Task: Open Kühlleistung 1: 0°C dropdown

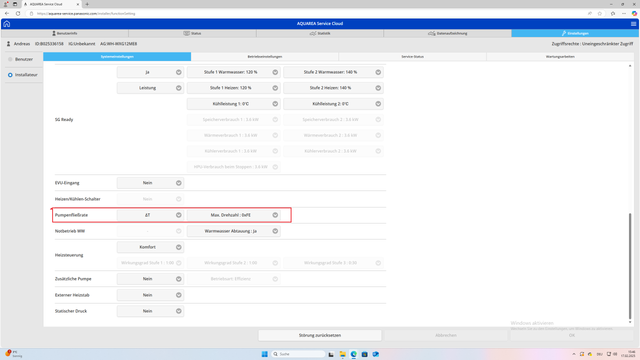Action: tap(233, 104)
